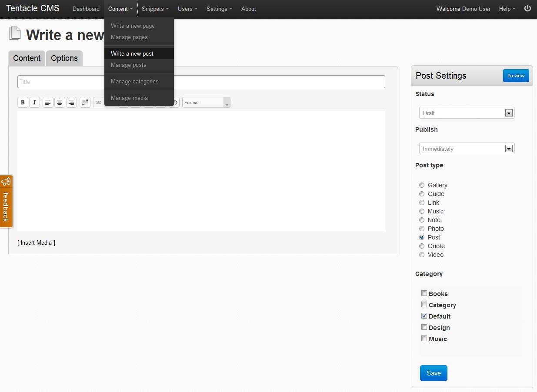The height and width of the screenshot is (392, 537).
Task: Check the Books category checkbox
Action: [x=424, y=293]
